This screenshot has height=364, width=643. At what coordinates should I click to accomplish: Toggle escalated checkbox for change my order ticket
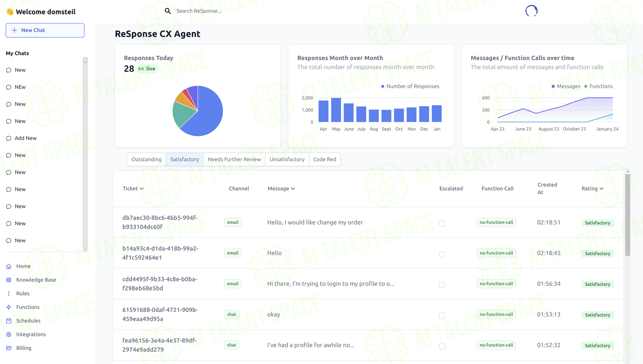[442, 223]
